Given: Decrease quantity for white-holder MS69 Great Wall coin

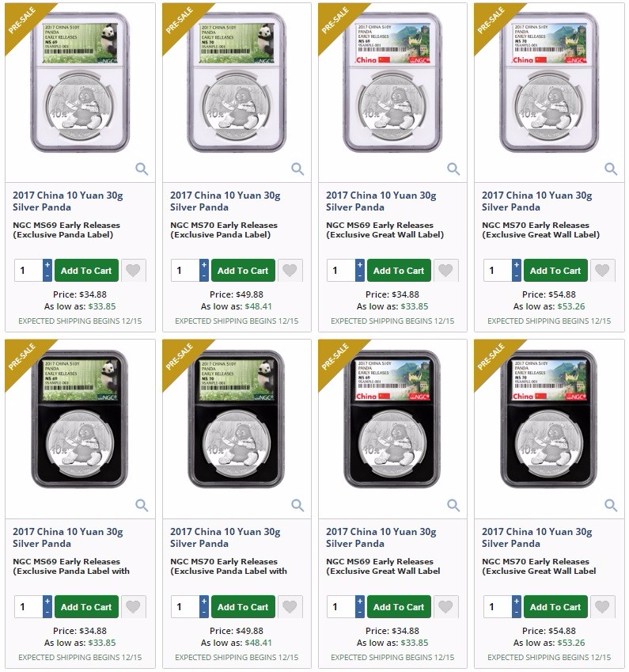Looking at the screenshot, I should coord(360,276).
